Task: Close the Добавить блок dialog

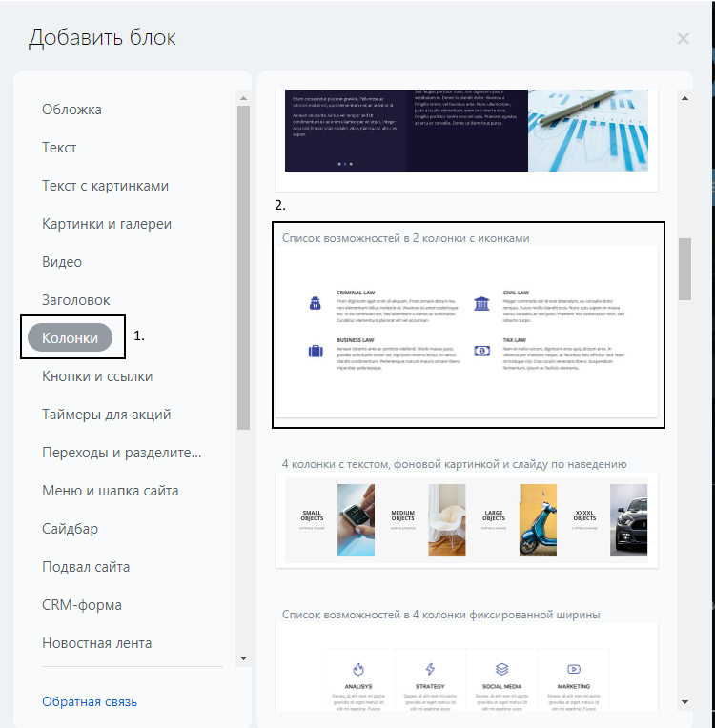Action: tap(683, 38)
